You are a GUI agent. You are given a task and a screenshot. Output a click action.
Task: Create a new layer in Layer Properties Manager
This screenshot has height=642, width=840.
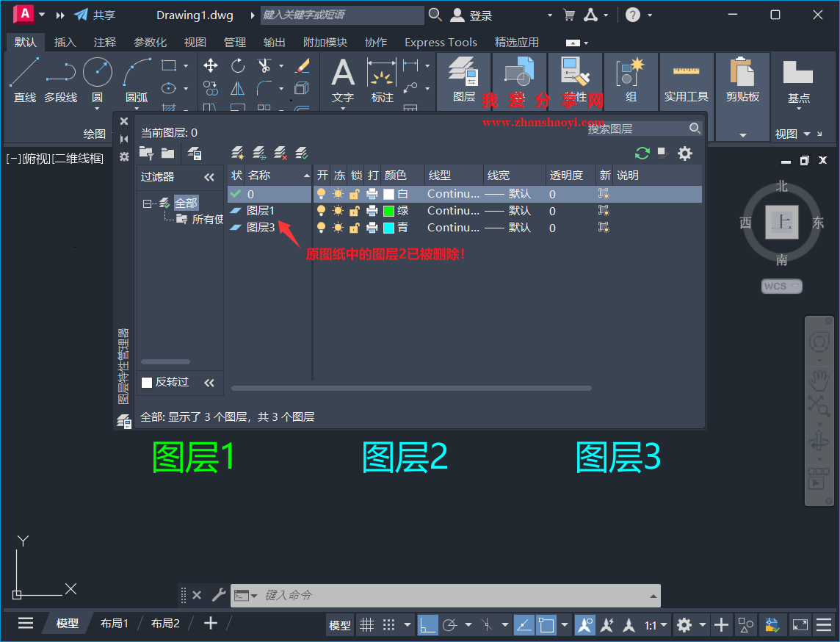pyautogui.click(x=237, y=153)
